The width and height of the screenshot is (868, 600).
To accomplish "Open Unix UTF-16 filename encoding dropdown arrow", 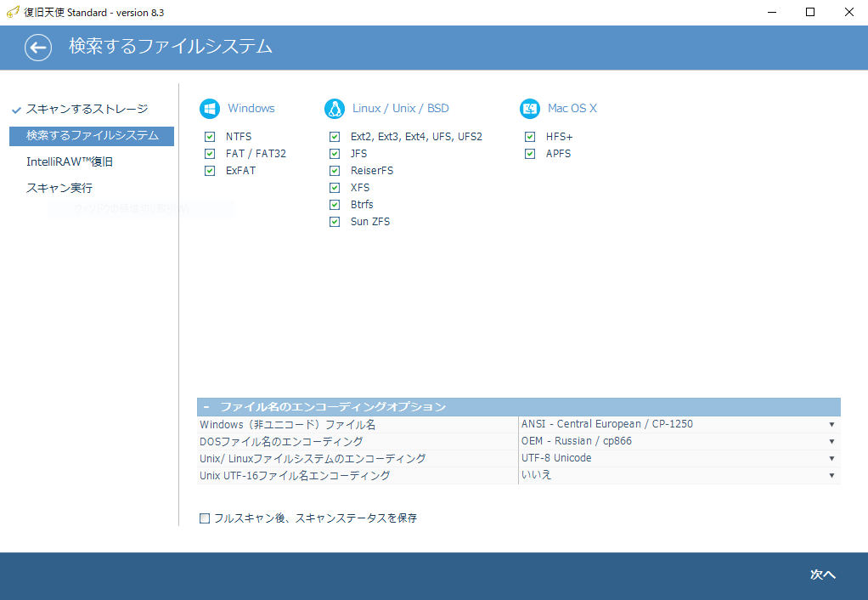I will 831,476.
